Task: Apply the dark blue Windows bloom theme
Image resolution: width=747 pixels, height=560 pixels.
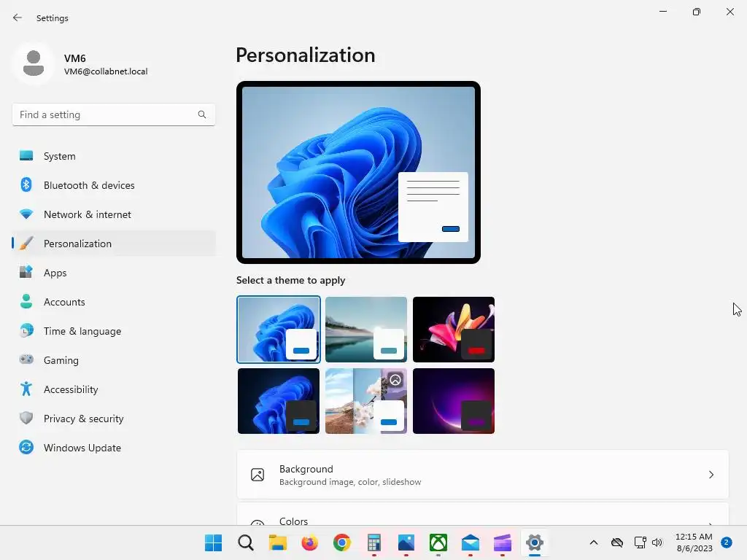Action: pyautogui.click(x=278, y=401)
